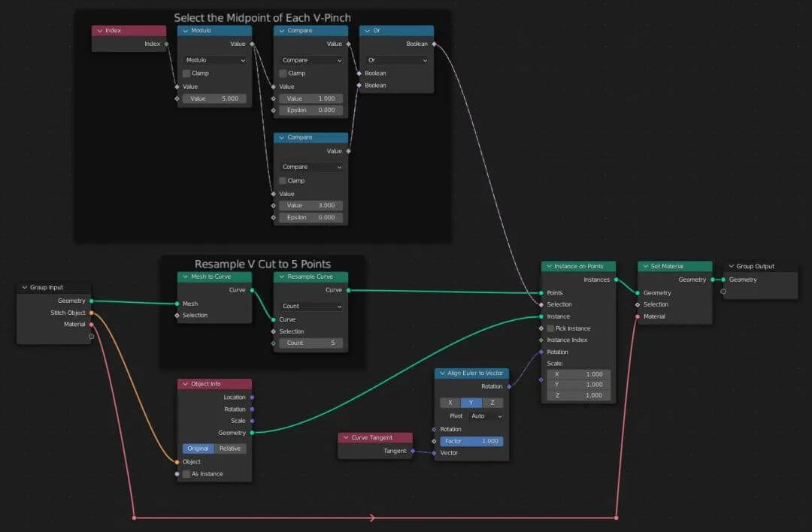The height and width of the screenshot is (532, 812).
Task: Select Original transform space in Object Info
Action: [x=198, y=449]
